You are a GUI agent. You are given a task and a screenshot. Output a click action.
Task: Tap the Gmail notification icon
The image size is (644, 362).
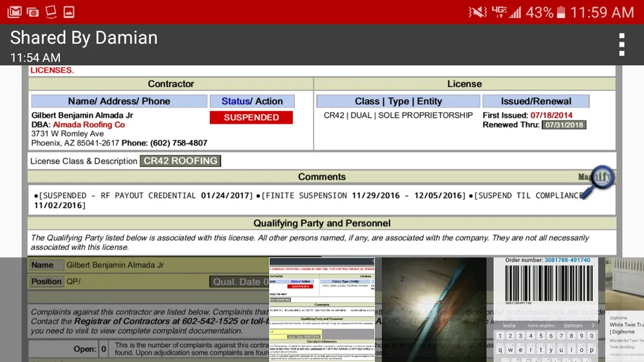14,12
